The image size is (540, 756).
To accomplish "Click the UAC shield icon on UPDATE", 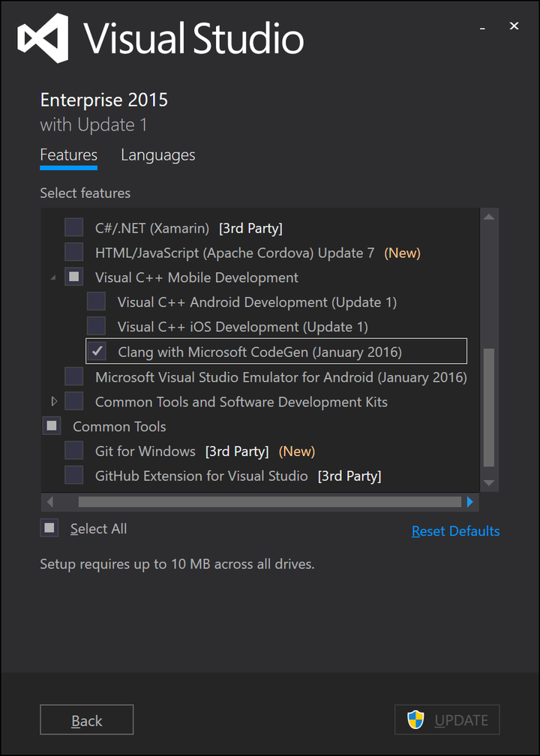I will 415,720.
